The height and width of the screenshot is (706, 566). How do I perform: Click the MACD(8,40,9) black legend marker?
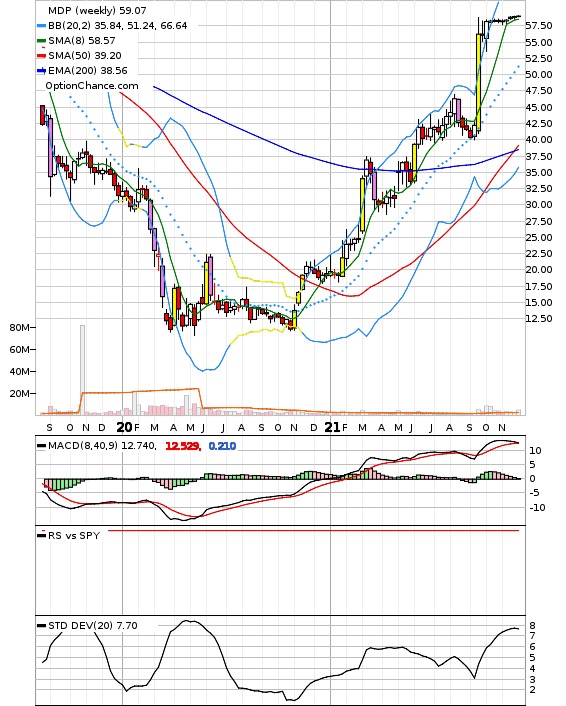tap(41, 446)
